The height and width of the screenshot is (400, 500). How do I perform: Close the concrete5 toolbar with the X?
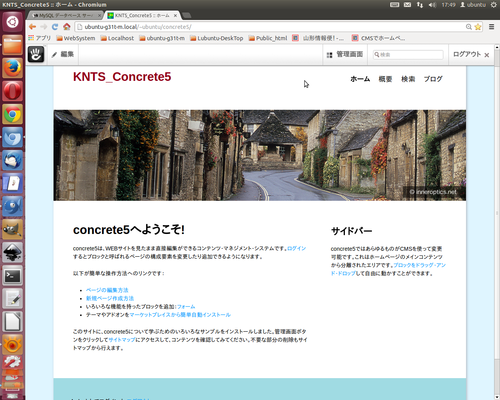pos(487,55)
